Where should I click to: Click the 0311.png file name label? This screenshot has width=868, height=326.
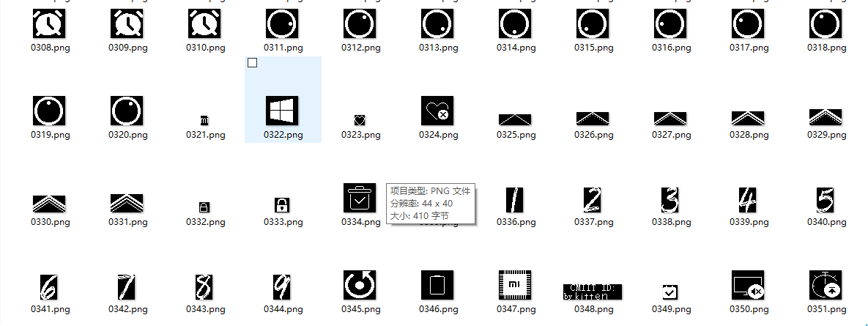[x=283, y=48]
